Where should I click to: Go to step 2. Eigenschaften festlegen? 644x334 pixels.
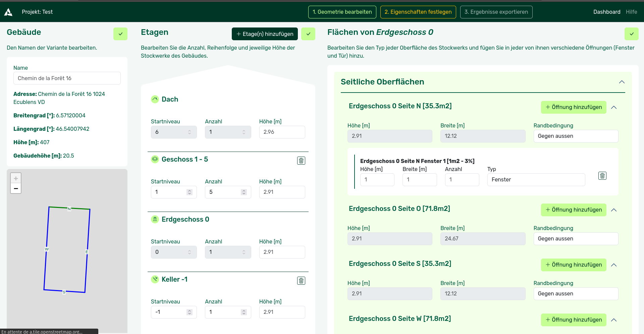tap(418, 12)
